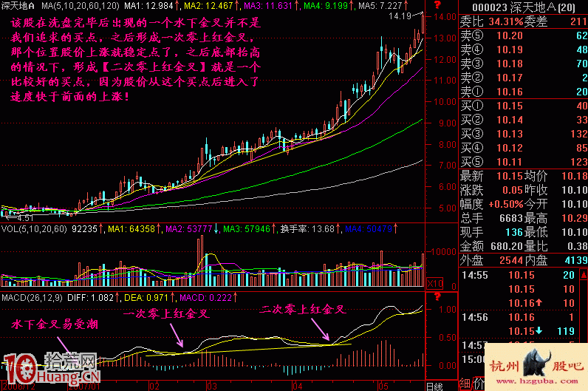Click the 4.51 low price marker on the chart
588x391 pixels.
[25, 217]
